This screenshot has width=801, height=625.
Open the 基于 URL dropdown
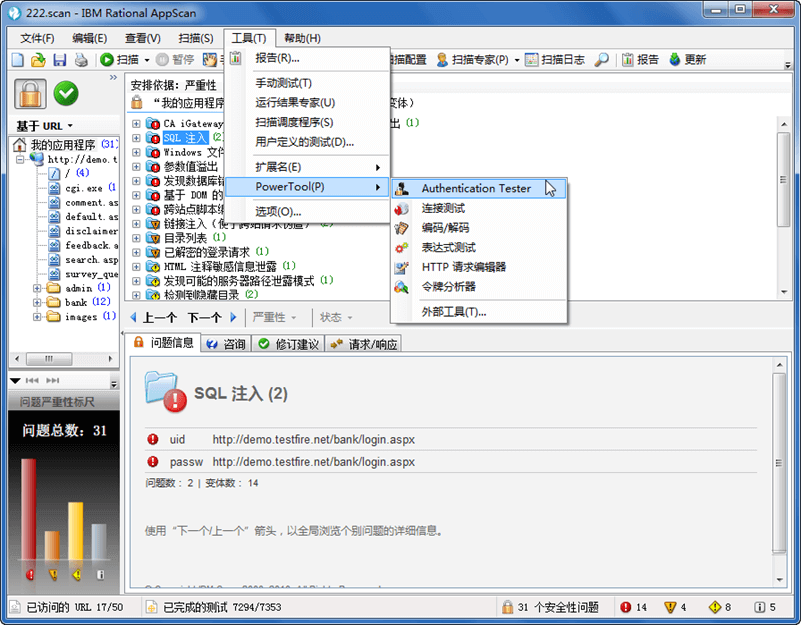coord(44,126)
